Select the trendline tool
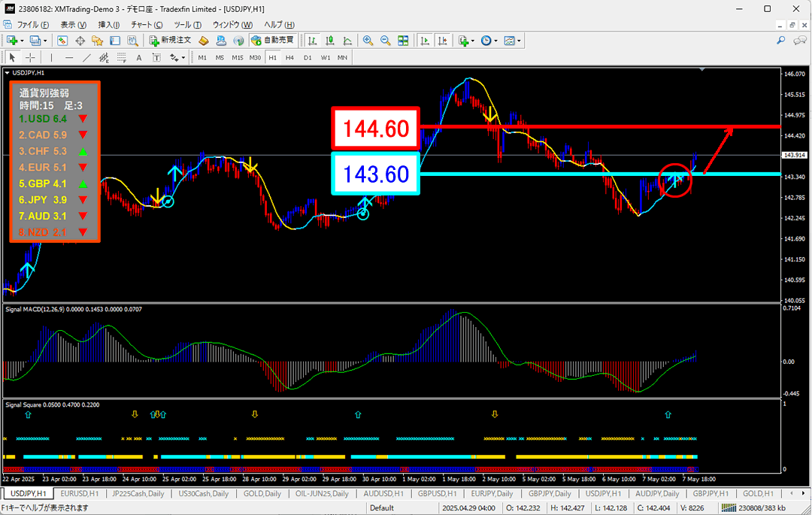The image size is (812, 515). click(x=86, y=57)
